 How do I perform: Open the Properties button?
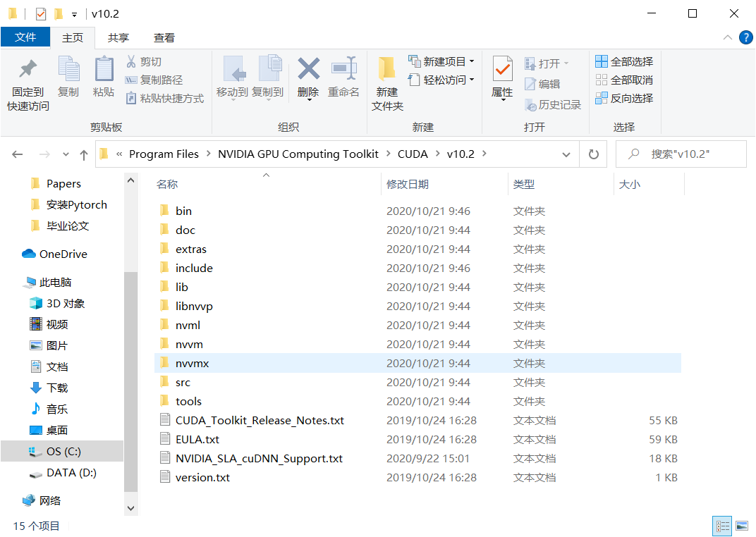(x=502, y=77)
